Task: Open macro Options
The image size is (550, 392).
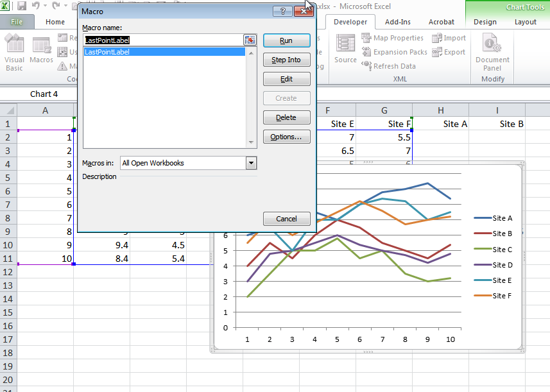Action: coord(287,137)
